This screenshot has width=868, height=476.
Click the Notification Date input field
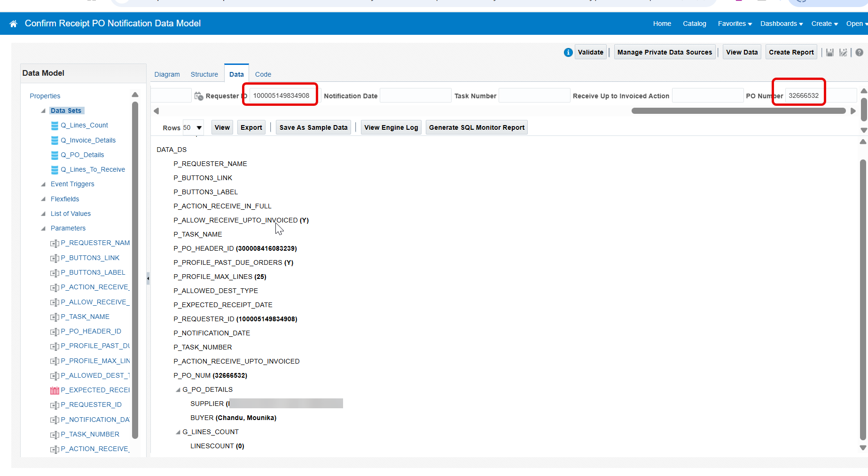point(415,95)
